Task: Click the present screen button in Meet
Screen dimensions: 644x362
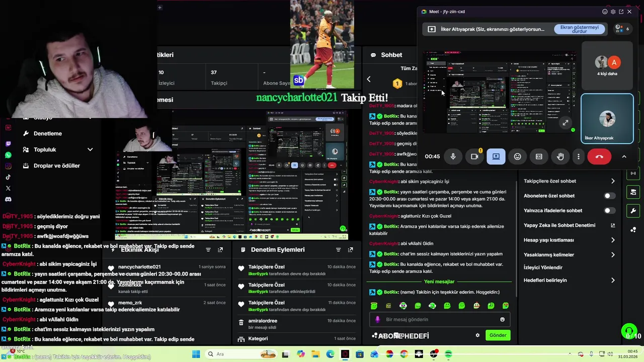Action: (496, 156)
